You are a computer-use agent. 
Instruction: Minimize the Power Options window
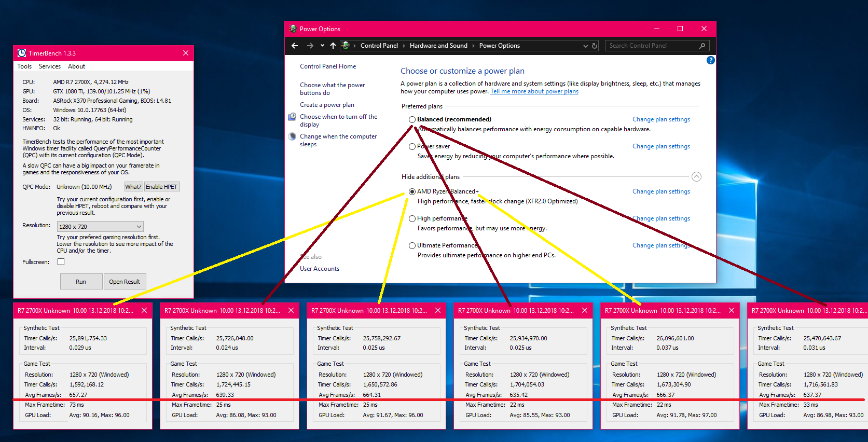656,29
